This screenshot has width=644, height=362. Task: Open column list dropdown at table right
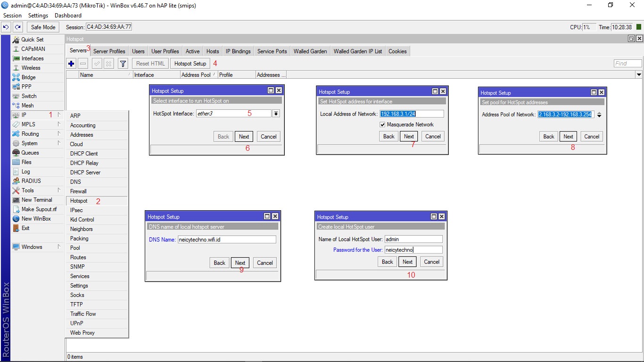pyautogui.click(x=639, y=75)
